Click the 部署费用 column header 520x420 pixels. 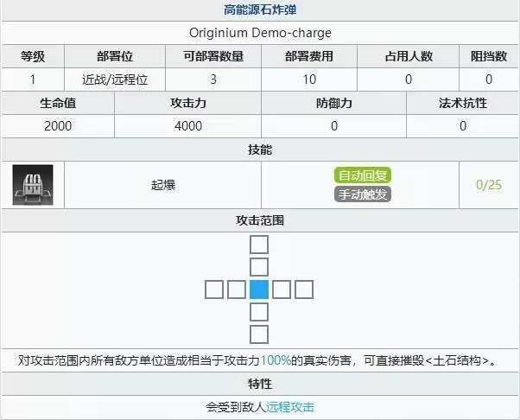(x=308, y=56)
